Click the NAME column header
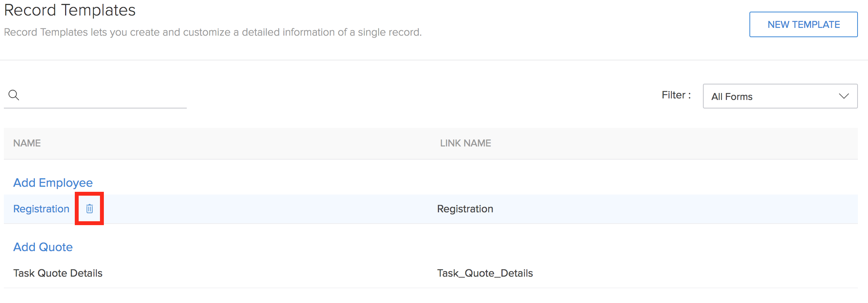This screenshot has height=303, width=868. tap(27, 143)
